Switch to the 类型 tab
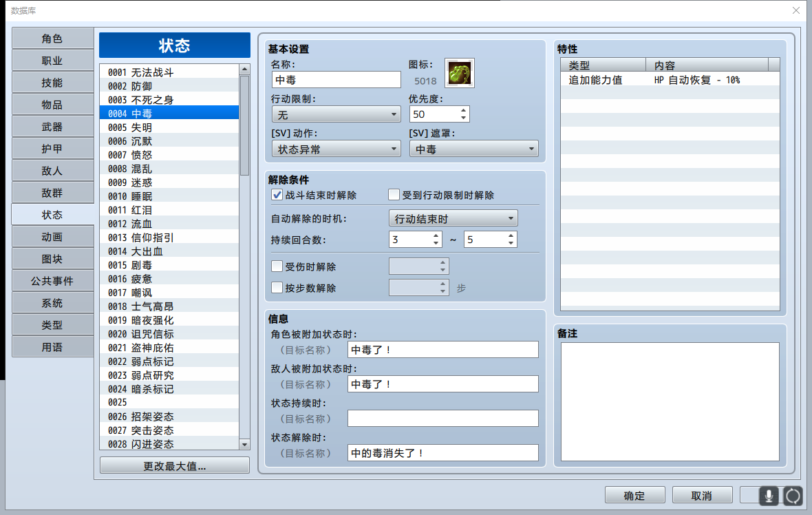The image size is (812, 515). pos(52,325)
